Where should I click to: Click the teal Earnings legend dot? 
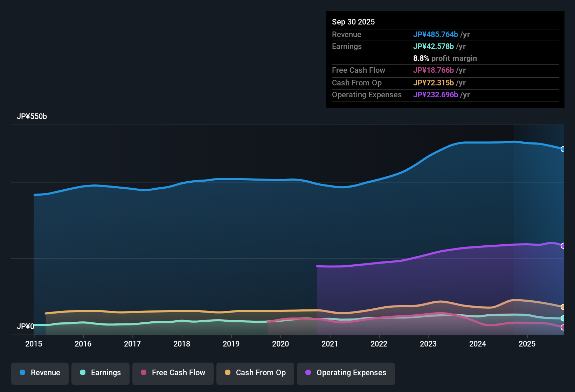(83, 373)
